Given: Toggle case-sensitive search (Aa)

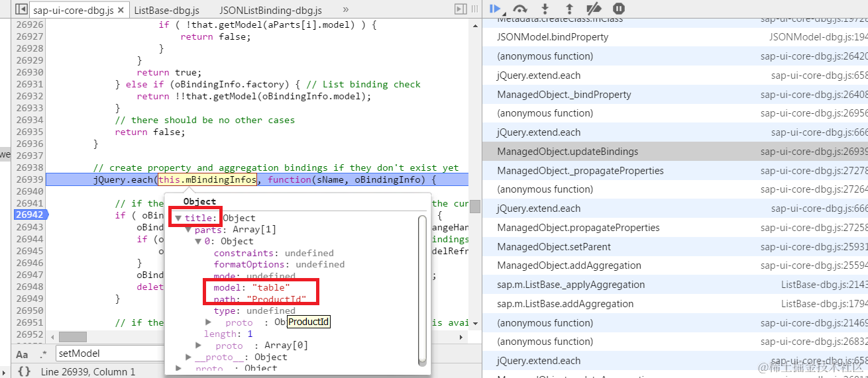Looking at the screenshot, I should 22,354.
